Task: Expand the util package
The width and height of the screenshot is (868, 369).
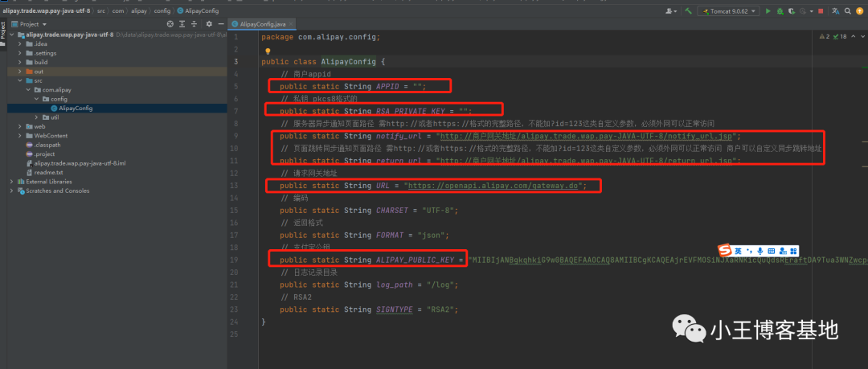Action: (x=37, y=117)
